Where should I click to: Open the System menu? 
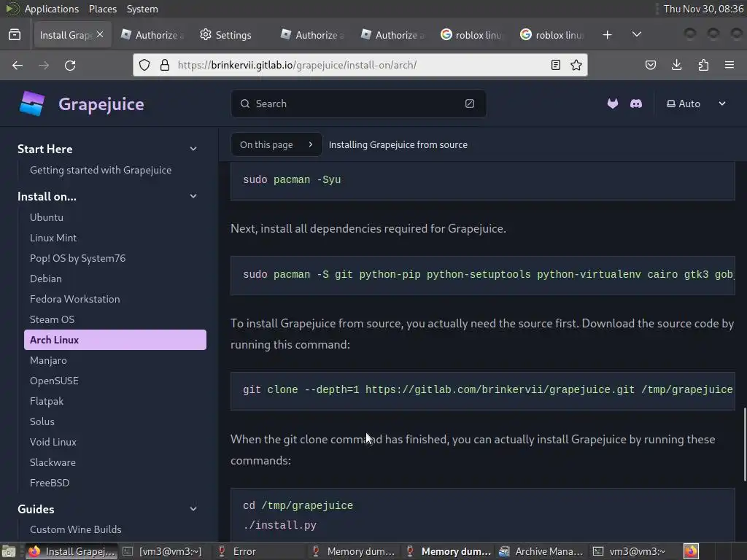[142, 9]
